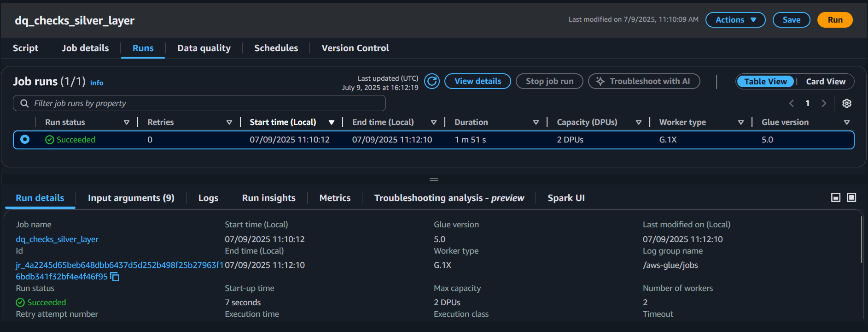Open the Job details tab
Image resolution: width=868 pixels, height=332 pixels.
pyautogui.click(x=85, y=48)
